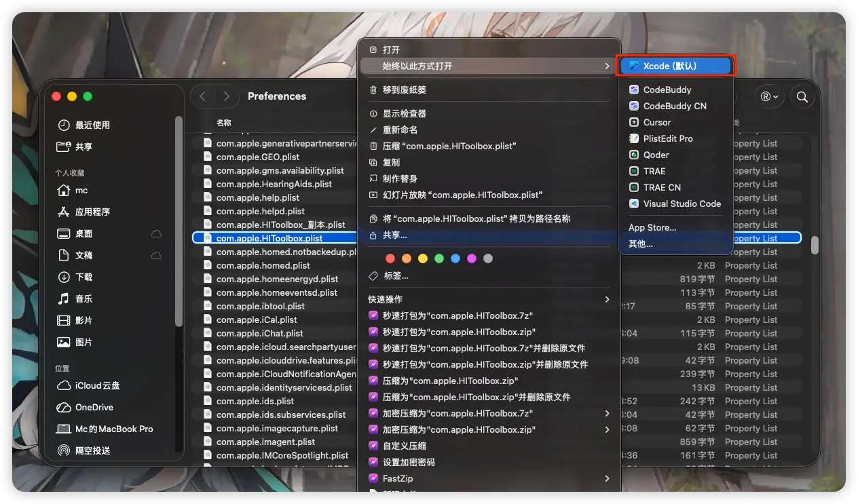The width and height of the screenshot is (858, 504).
Task: Go back in Finder toolbar
Action: [202, 96]
